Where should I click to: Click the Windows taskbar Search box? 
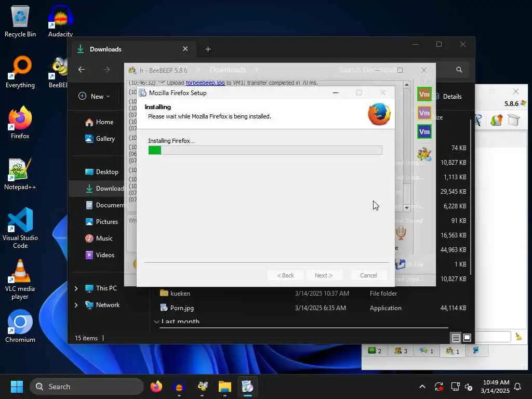87,387
